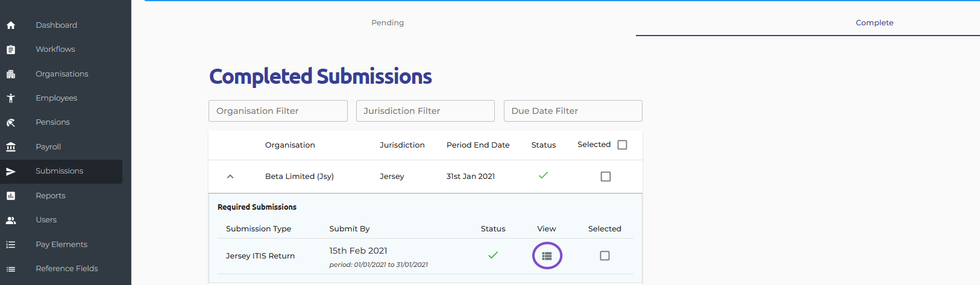Click the Jersey jurisdiction cell
This screenshot has width=980, height=285.
(392, 177)
